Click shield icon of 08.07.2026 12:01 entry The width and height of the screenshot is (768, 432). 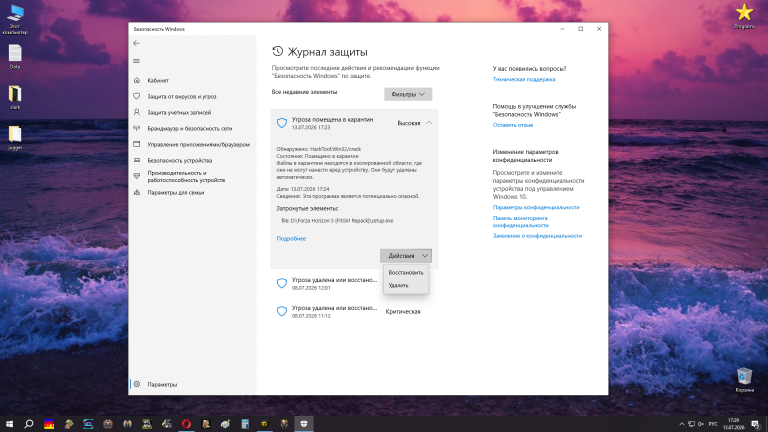click(x=282, y=283)
